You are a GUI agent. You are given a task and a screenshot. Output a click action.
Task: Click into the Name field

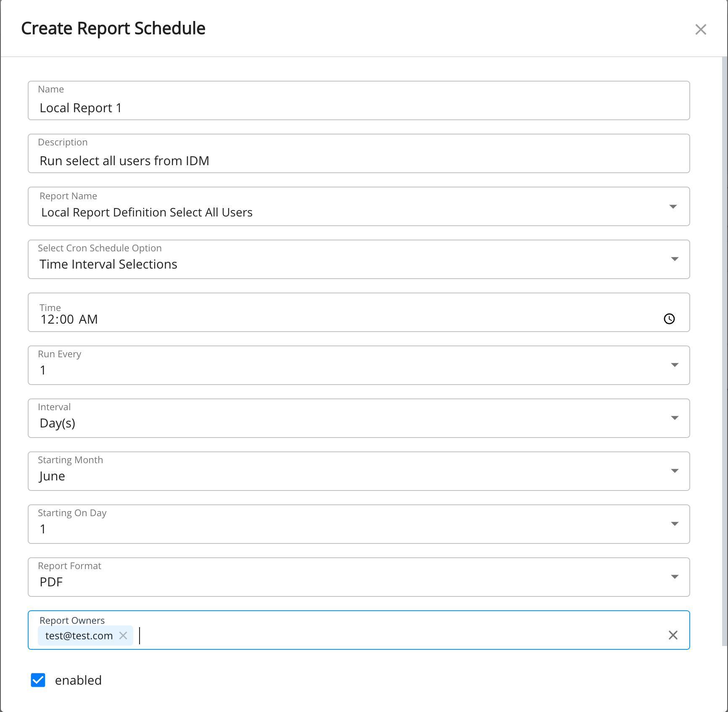coord(358,108)
